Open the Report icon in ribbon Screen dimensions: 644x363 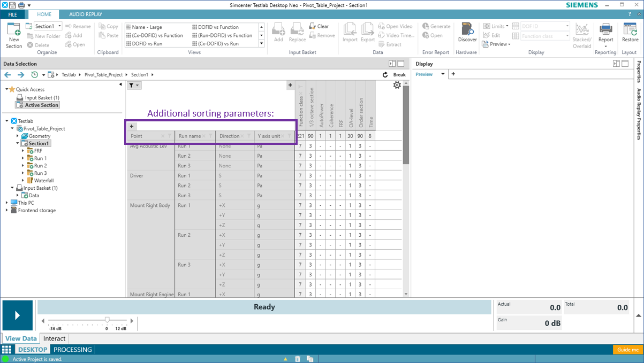(x=605, y=30)
